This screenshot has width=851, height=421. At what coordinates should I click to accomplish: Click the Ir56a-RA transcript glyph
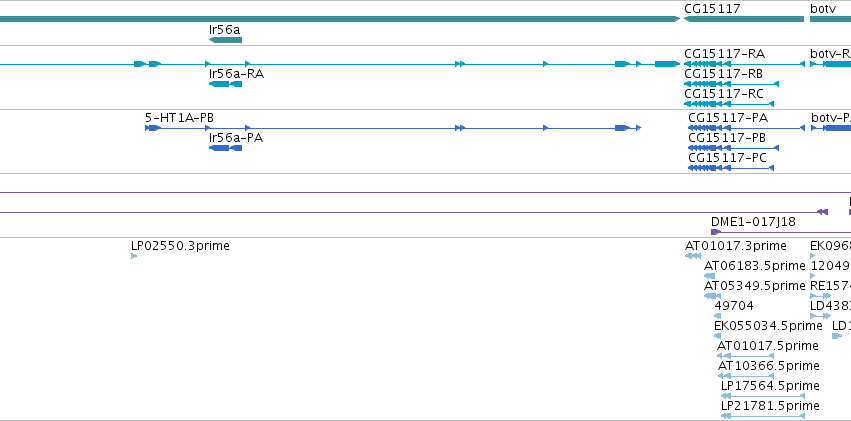click(225, 84)
